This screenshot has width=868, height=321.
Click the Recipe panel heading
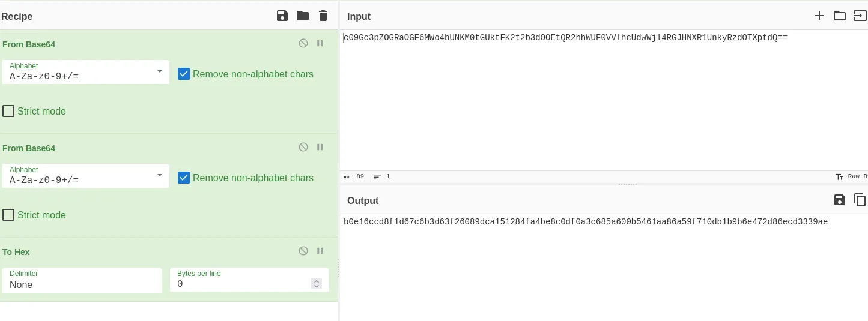17,16
